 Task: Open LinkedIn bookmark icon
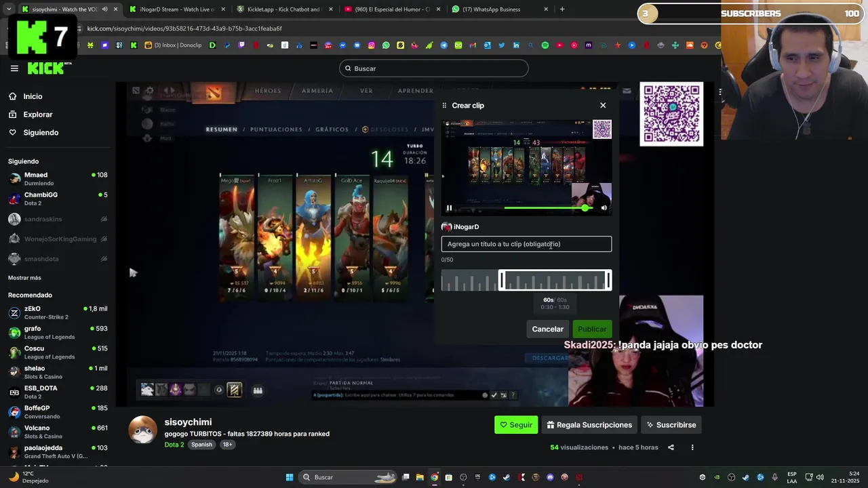516,45
